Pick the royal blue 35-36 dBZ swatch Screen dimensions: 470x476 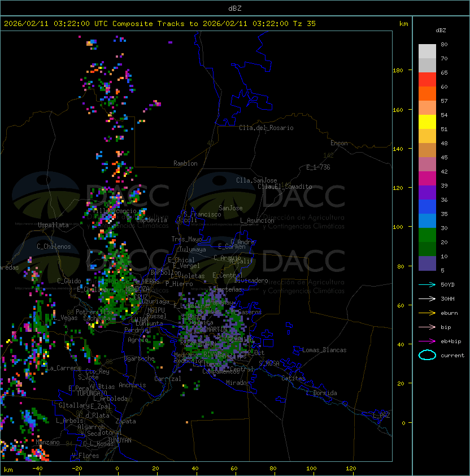click(427, 207)
